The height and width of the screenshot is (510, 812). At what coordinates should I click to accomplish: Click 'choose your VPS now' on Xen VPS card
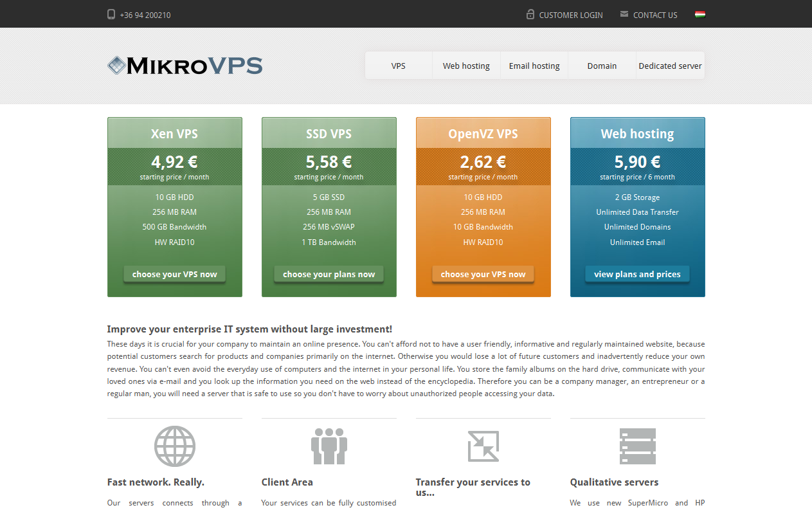[x=175, y=274]
